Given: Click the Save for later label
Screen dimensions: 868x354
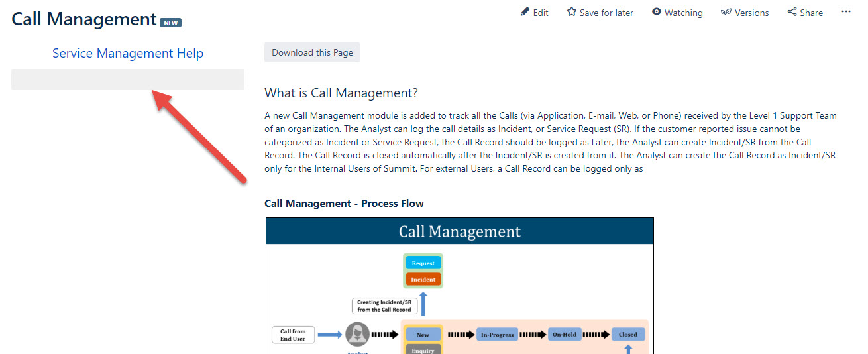Looking at the screenshot, I should [x=606, y=13].
